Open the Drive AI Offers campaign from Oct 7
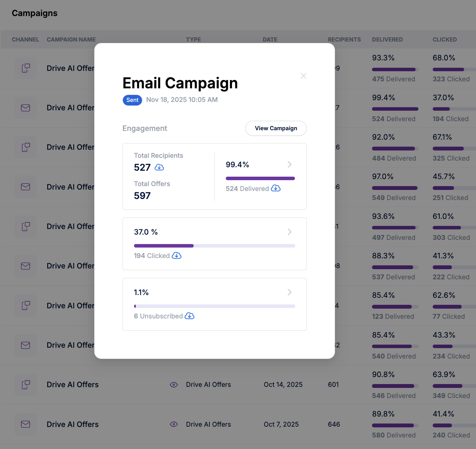Screen dimensions: 476x449 pyautogui.click(x=73, y=424)
